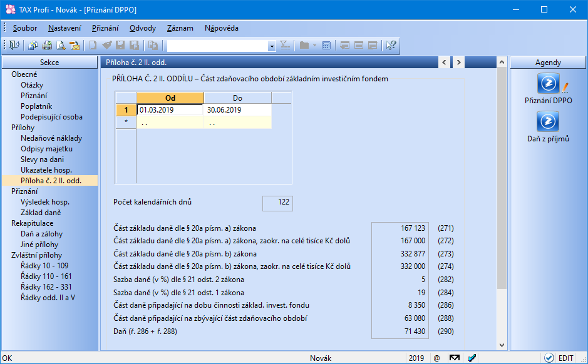Click the first speech-bubble note icon
Viewport: 588px width, 364px height.
(x=344, y=46)
